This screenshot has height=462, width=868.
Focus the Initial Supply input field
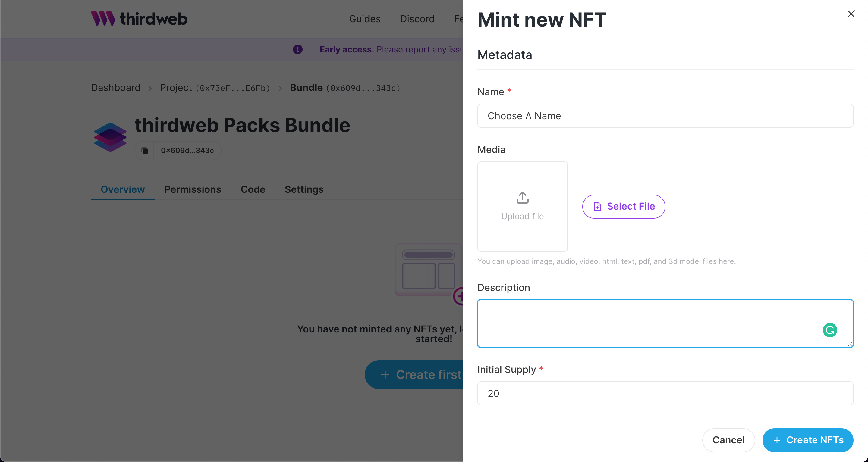click(665, 393)
